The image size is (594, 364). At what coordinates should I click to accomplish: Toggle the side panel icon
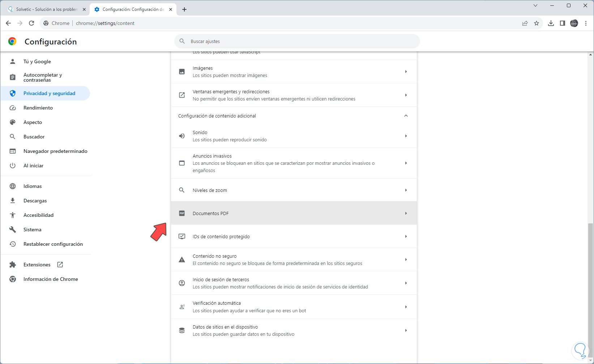pyautogui.click(x=563, y=23)
